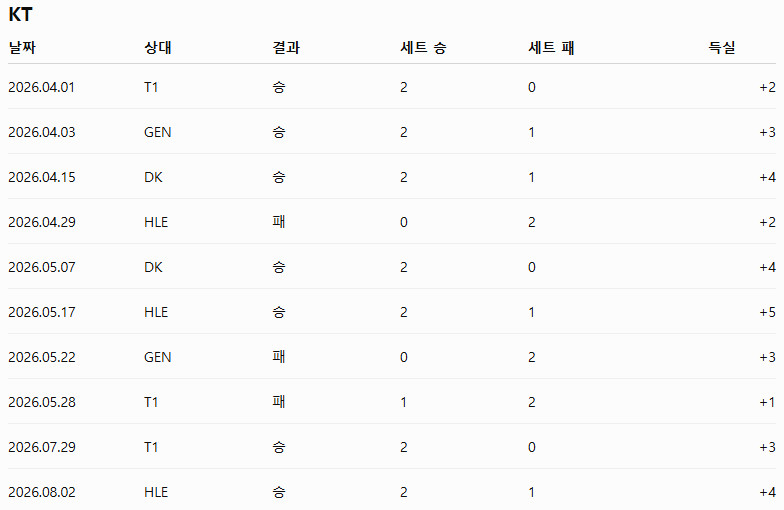The height and width of the screenshot is (510, 784).
Task: Select the KT team heading
Action: tap(20, 14)
